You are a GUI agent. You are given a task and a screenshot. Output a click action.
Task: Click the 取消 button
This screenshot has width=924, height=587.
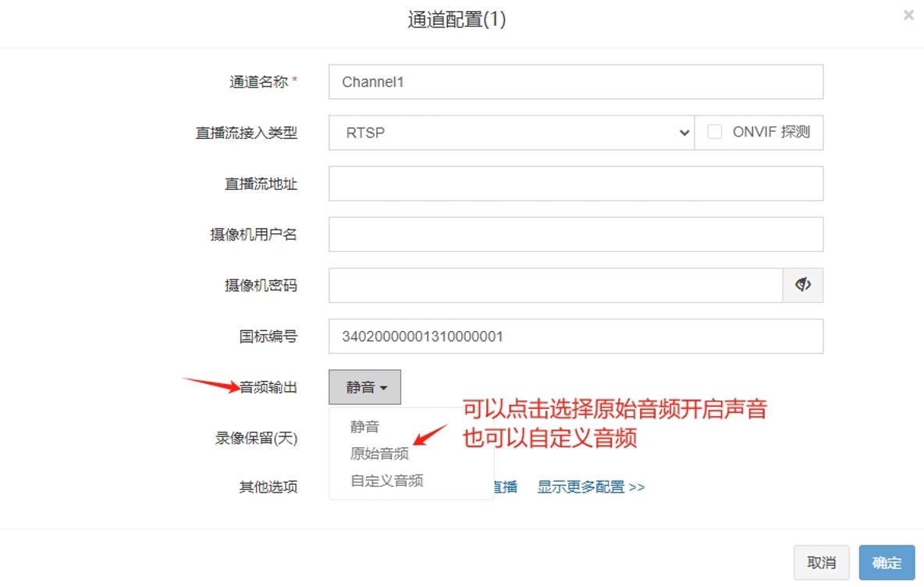coord(822,563)
